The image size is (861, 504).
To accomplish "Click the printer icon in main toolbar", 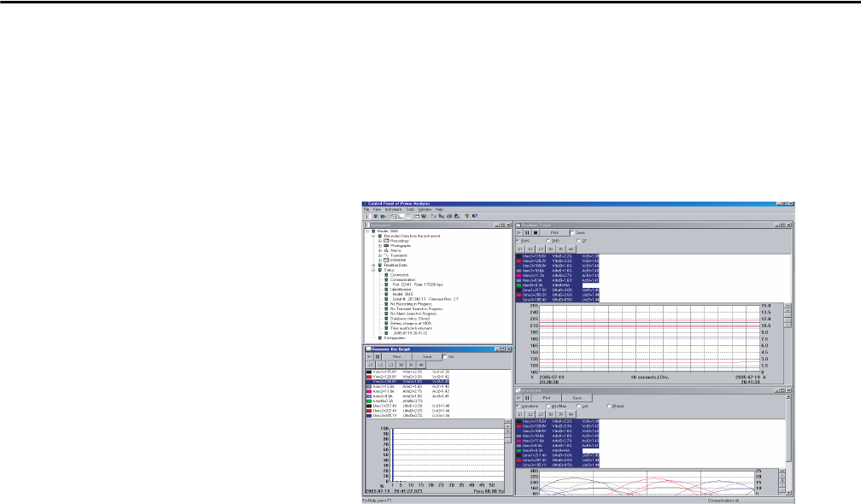I will click(449, 217).
